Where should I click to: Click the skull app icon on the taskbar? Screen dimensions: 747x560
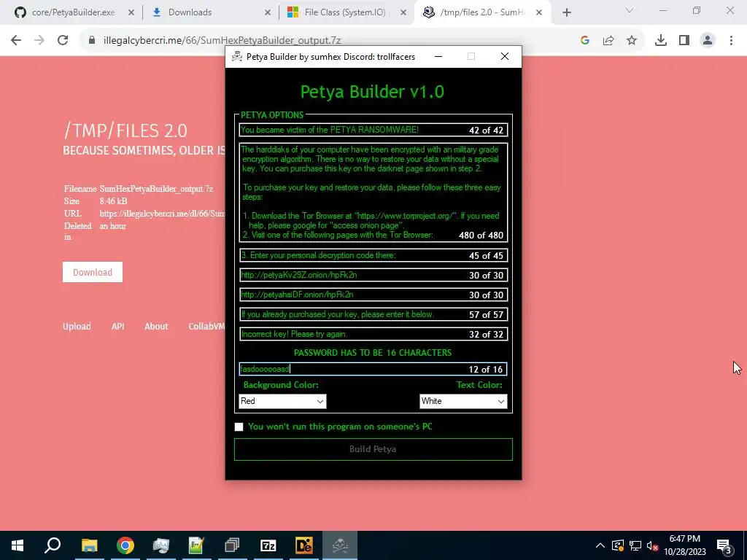pyautogui.click(x=340, y=545)
